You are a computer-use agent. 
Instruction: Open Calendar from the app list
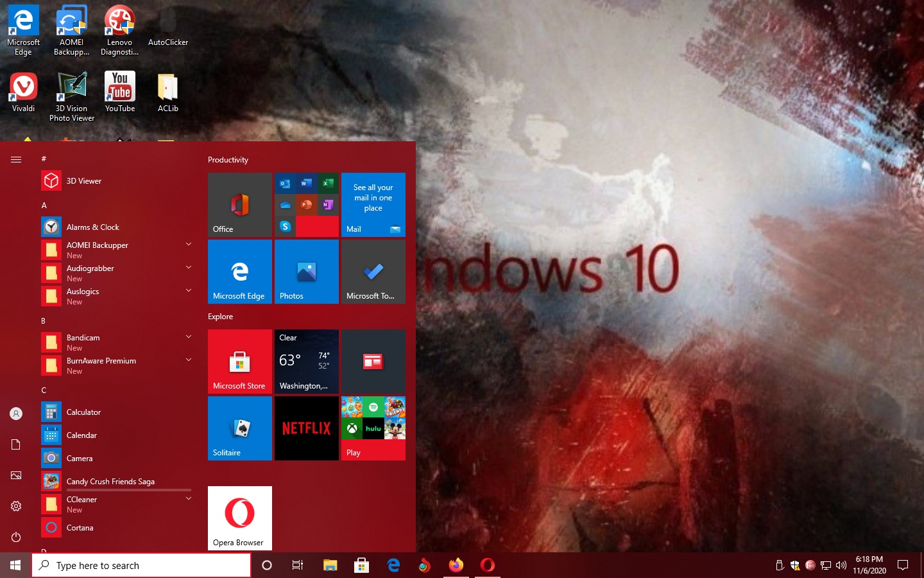(116, 435)
